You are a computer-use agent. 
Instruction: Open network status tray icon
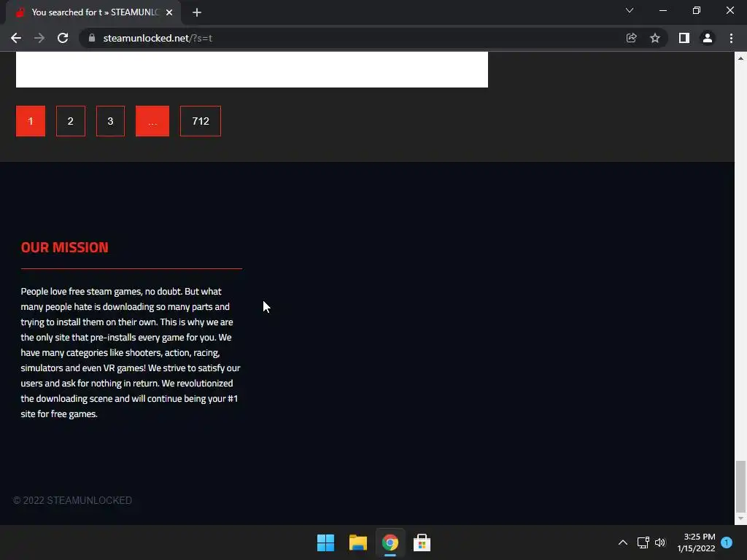point(643,542)
